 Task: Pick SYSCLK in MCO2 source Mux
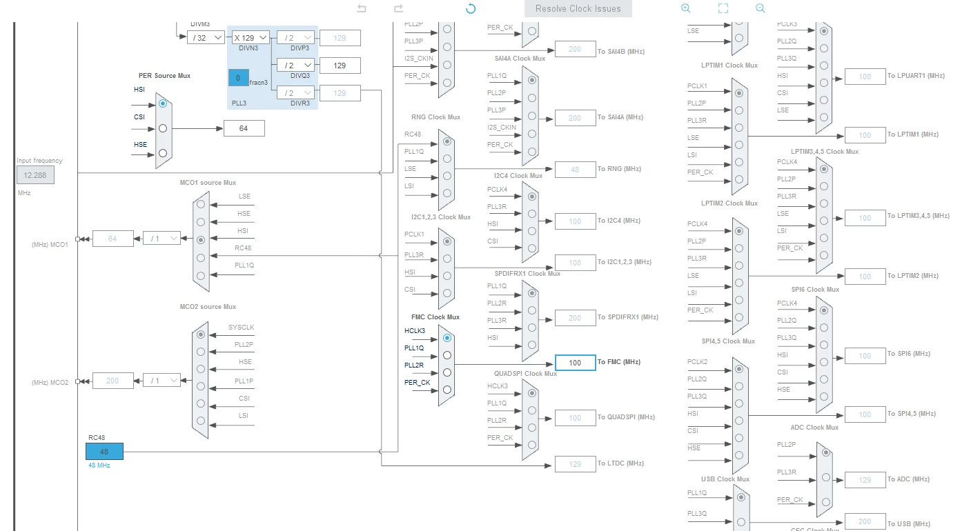pos(201,334)
